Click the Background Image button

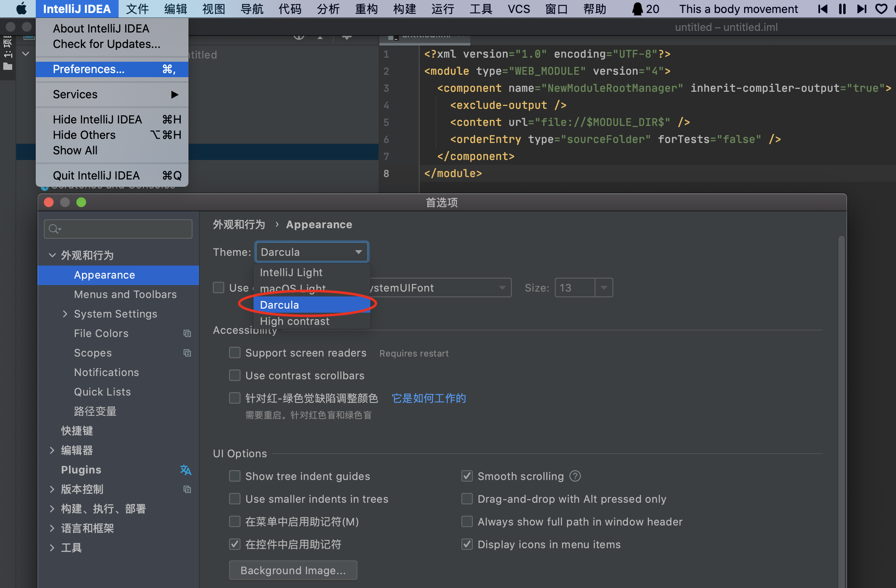[293, 570]
